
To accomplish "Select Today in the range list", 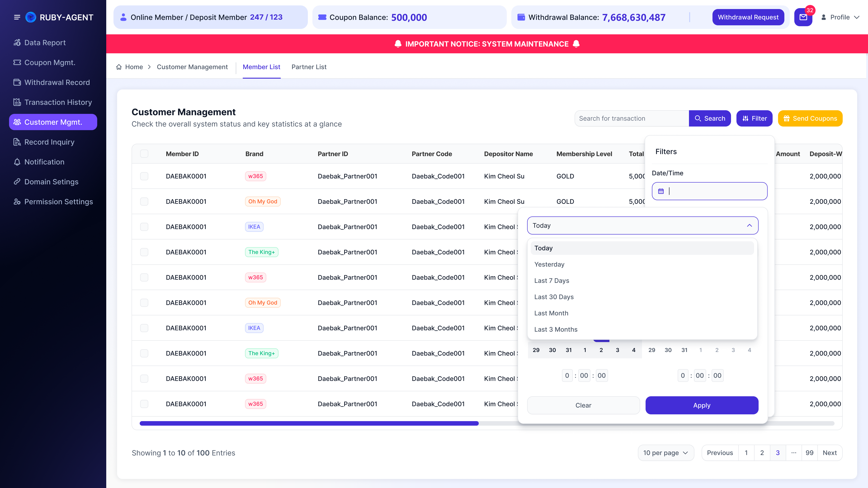I will coord(642,248).
